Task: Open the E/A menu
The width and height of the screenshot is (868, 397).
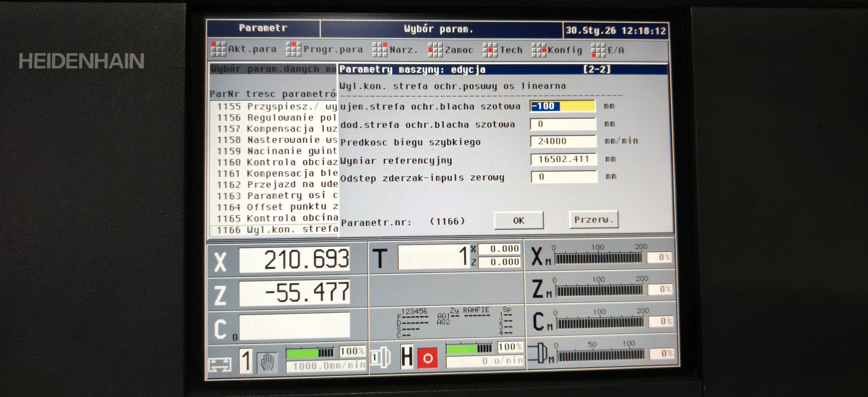Action: coord(608,50)
